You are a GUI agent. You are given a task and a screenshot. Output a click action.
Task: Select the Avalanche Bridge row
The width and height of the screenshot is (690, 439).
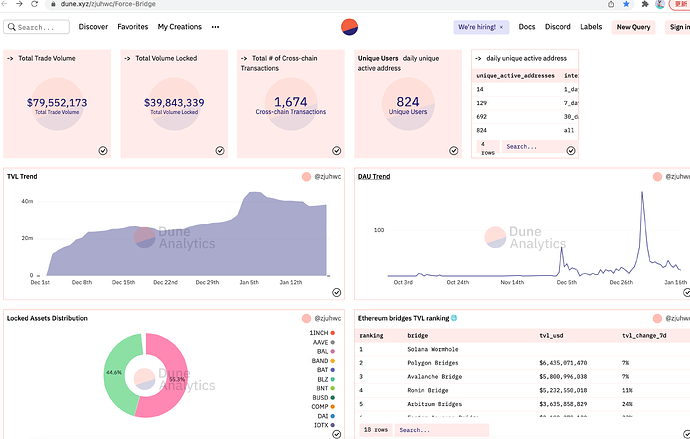click(522, 377)
